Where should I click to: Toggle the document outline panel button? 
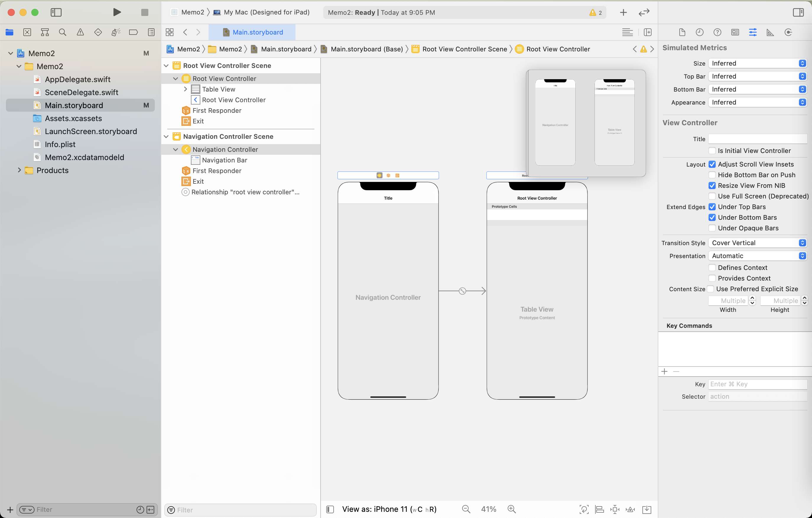pos(330,509)
